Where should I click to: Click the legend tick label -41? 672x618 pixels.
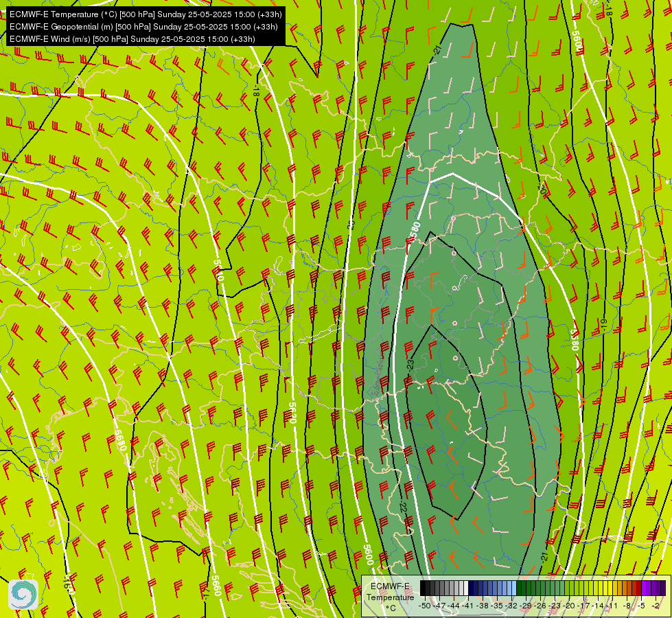(467, 606)
